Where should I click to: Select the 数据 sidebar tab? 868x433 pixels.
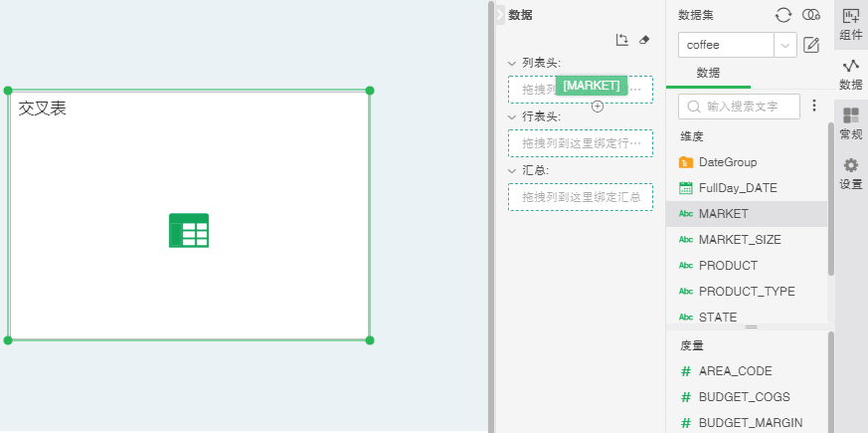pyautogui.click(x=851, y=74)
